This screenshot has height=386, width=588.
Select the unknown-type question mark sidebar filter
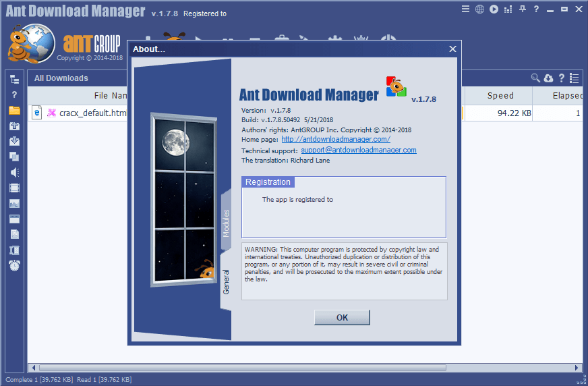click(14, 94)
